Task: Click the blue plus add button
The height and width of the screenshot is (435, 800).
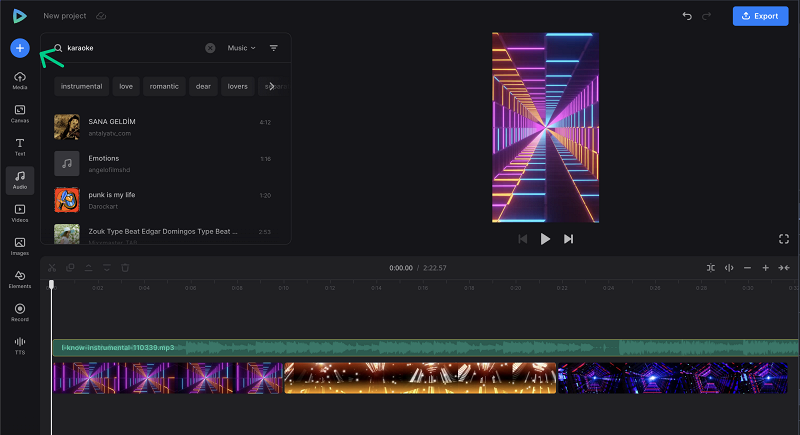Action: [x=20, y=48]
